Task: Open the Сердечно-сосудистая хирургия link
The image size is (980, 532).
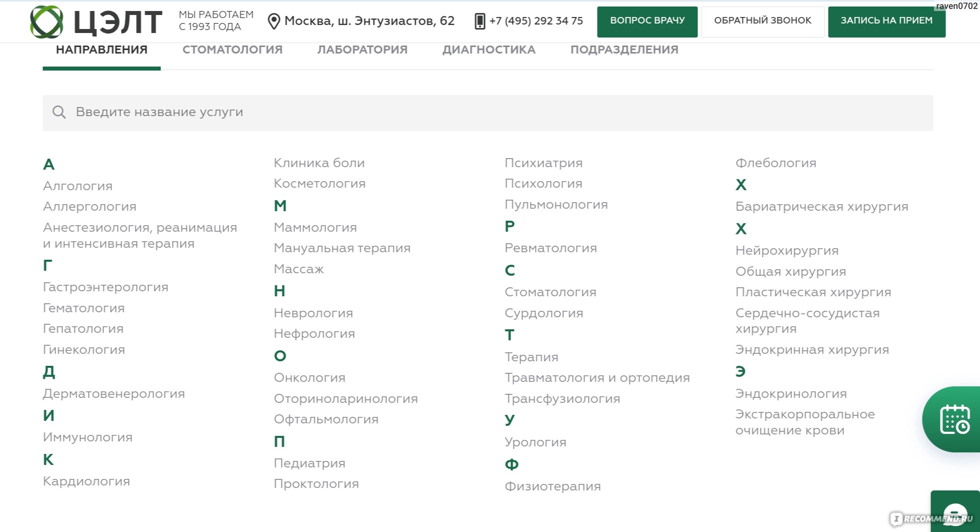Action: (x=807, y=321)
